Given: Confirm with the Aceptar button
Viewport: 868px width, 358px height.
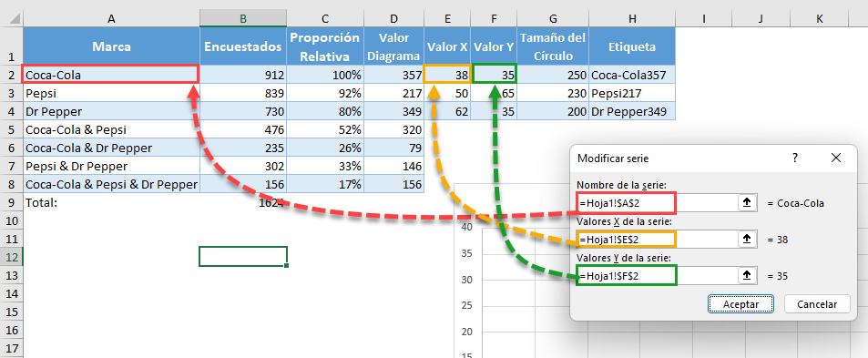Looking at the screenshot, I should click(x=740, y=303).
